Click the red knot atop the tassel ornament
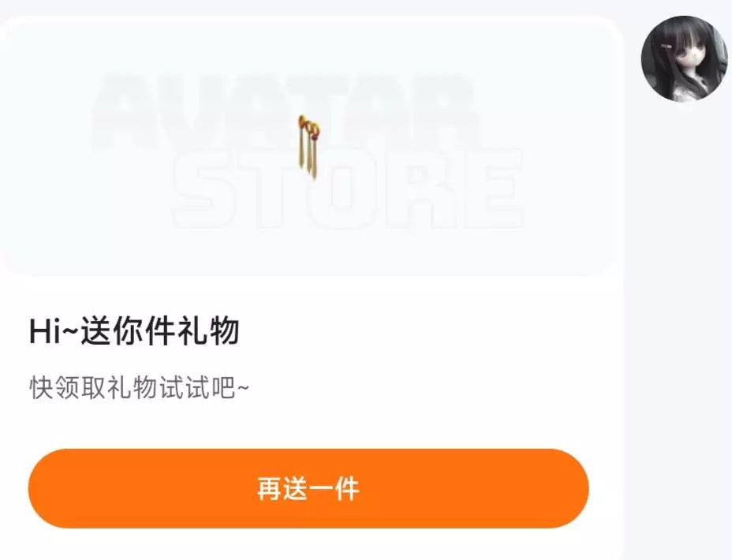 (x=309, y=126)
